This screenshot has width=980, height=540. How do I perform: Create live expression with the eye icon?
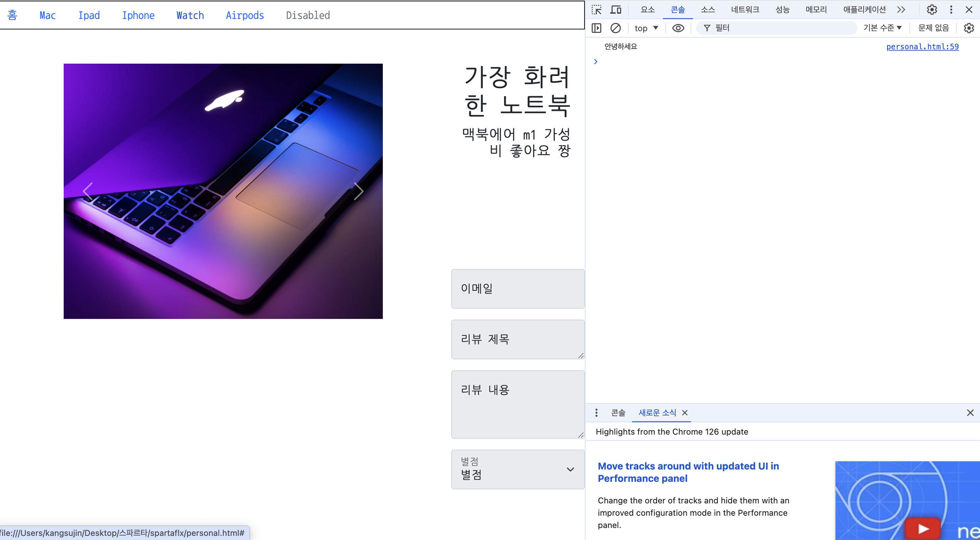point(678,28)
